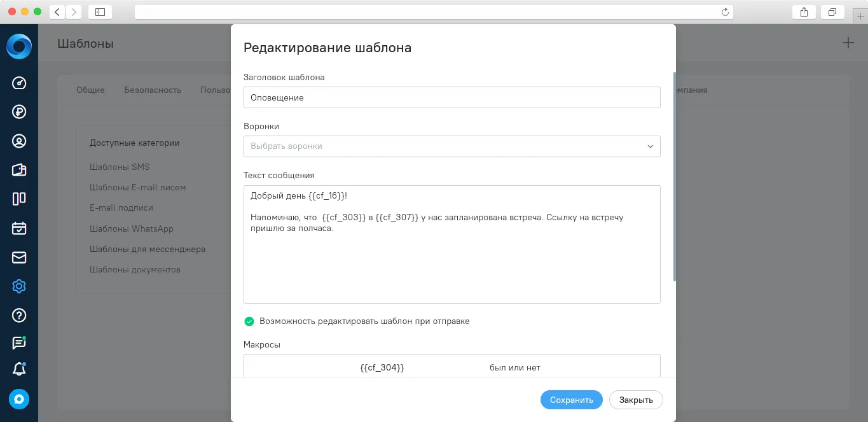Open the help question mark icon
The width and height of the screenshot is (868, 422).
coord(19,315)
